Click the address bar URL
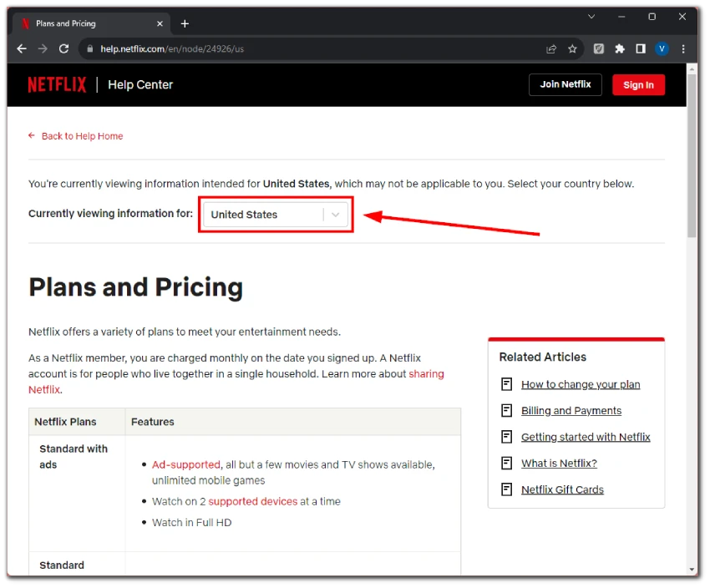710x588 pixels. pos(172,49)
